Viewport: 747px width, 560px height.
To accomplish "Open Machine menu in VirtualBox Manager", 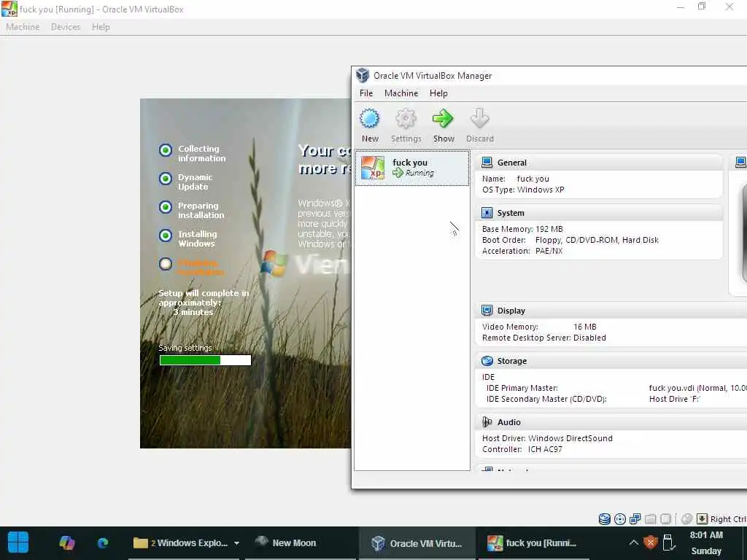I will coord(401,93).
